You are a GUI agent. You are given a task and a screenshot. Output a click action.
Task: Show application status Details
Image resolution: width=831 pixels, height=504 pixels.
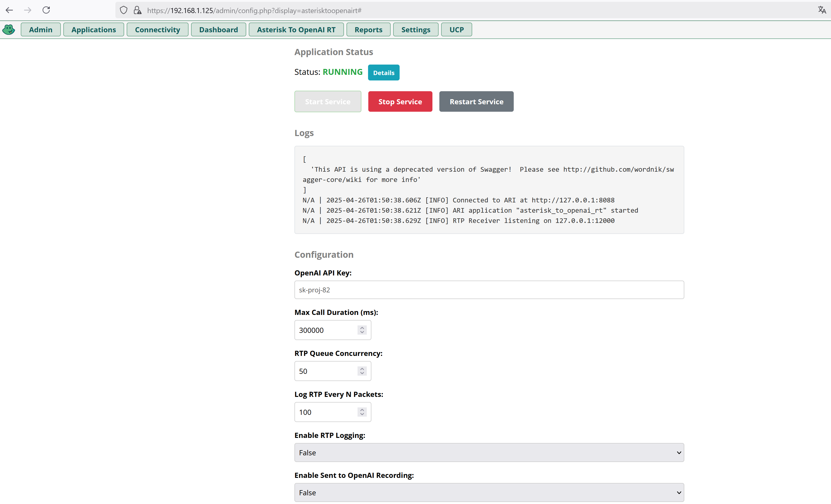click(384, 73)
